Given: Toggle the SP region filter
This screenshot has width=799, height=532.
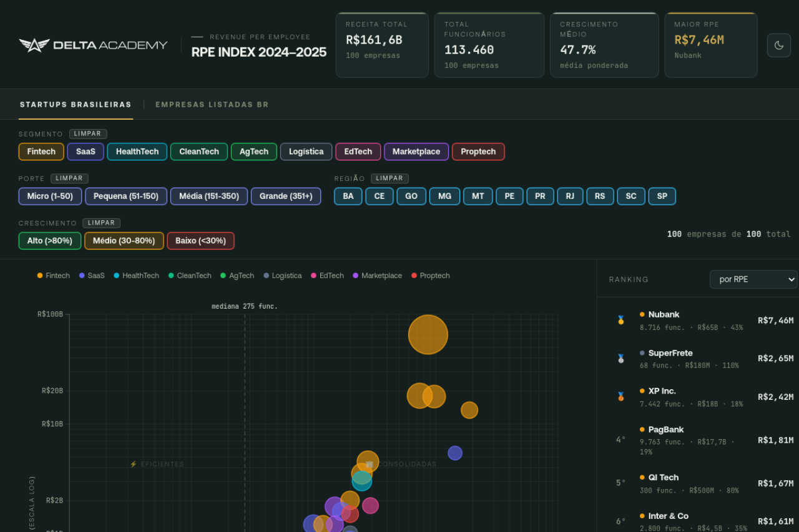Looking at the screenshot, I should point(662,196).
